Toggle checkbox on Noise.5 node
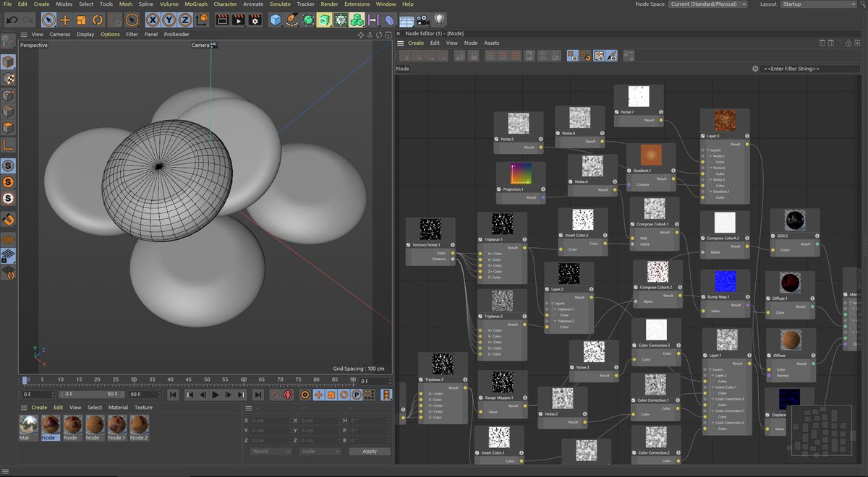Image resolution: width=868 pixels, height=477 pixels. 497,139
